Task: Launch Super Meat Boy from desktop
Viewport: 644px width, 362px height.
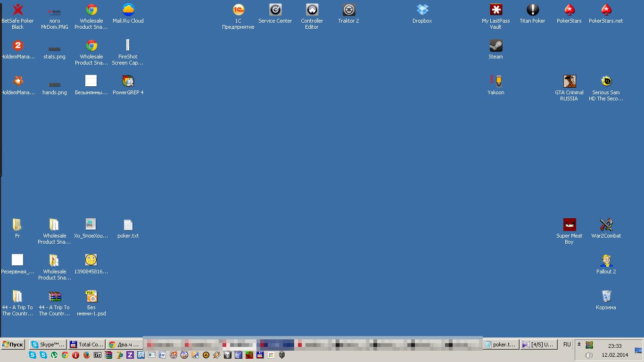Action: click(x=570, y=231)
